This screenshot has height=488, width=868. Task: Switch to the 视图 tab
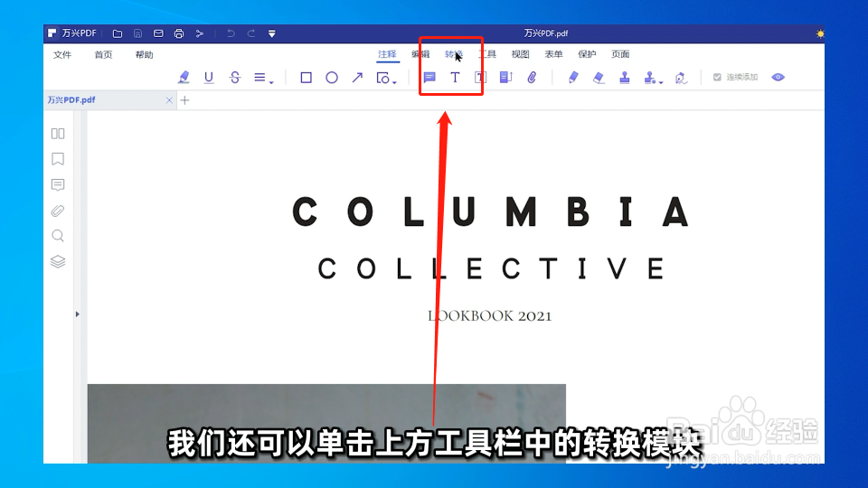point(521,54)
